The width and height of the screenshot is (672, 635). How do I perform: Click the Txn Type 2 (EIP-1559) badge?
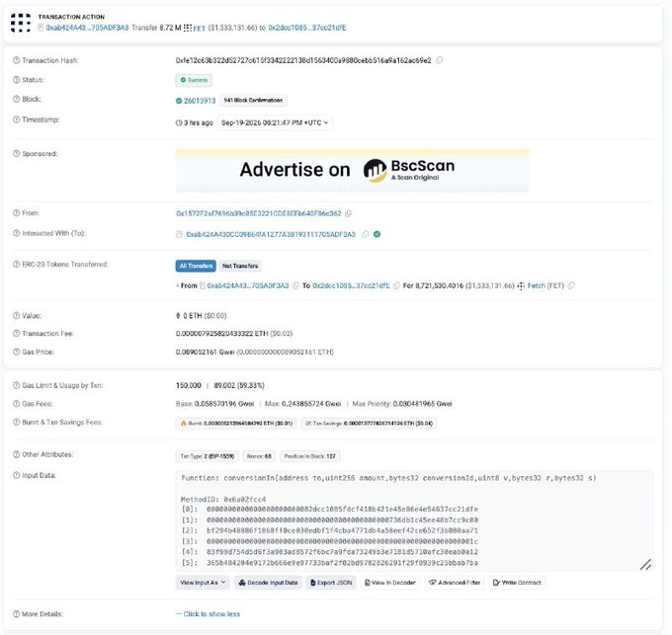click(207, 456)
